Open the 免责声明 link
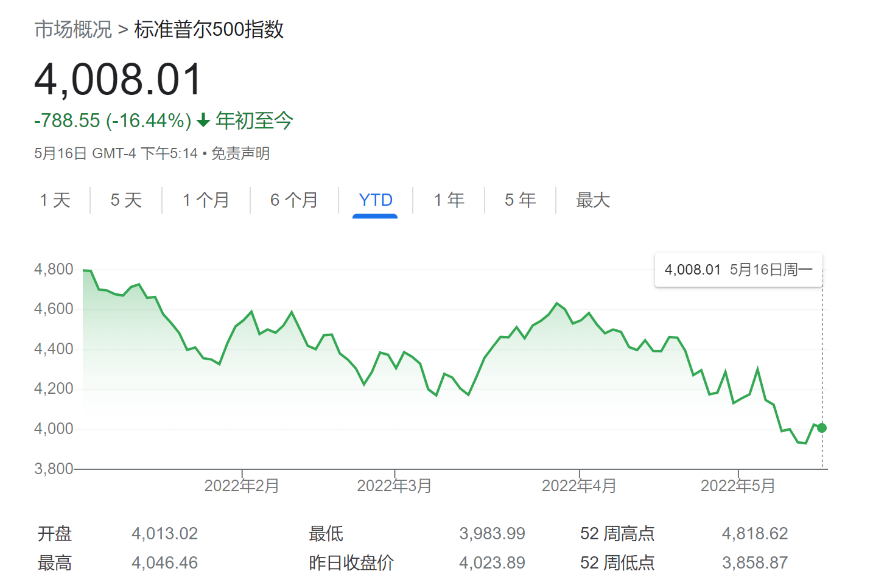The image size is (887, 588). point(240,153)
